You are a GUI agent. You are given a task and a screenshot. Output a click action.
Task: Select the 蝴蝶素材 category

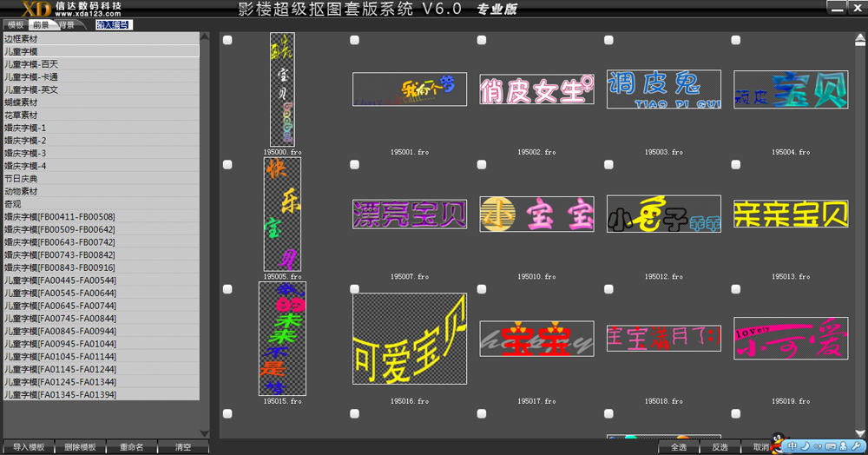click(102, 102)
